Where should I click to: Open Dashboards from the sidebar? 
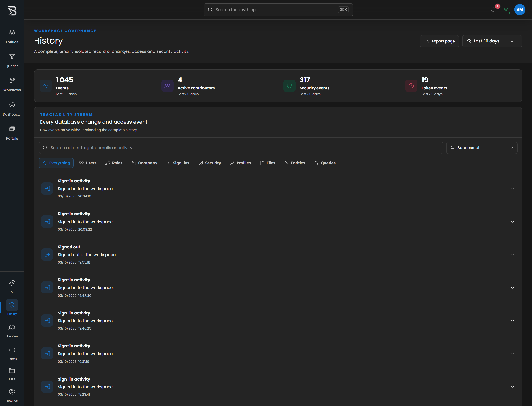click(12, 109)
